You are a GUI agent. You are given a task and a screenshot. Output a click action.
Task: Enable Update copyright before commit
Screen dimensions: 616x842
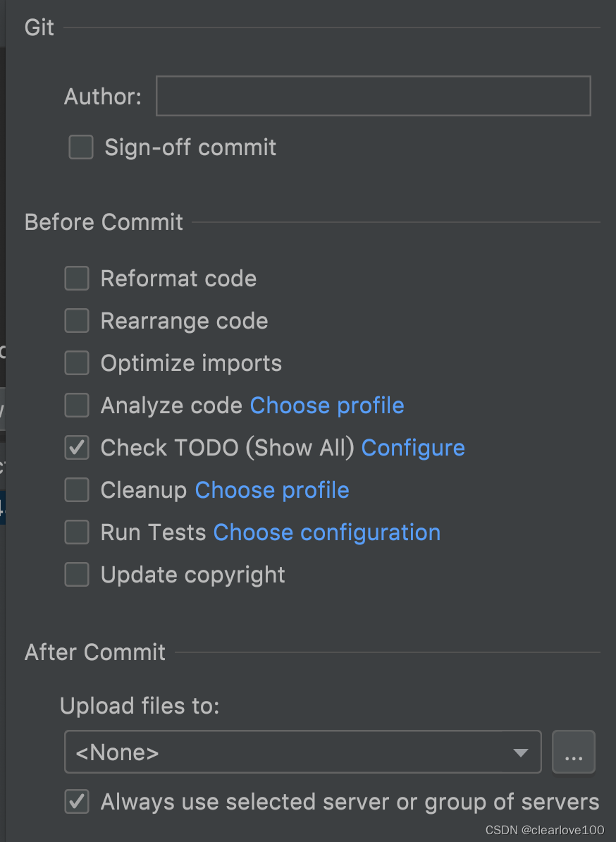[x=77, y=575]
